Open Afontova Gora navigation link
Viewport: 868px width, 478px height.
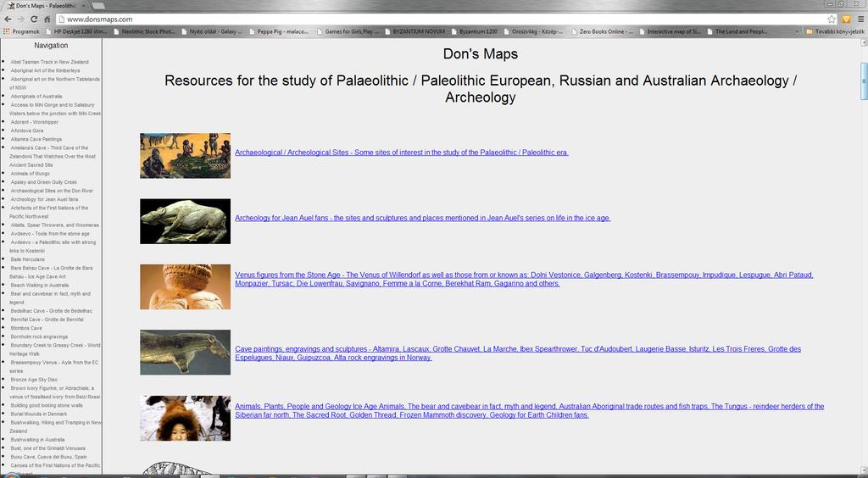coord(27,131)
